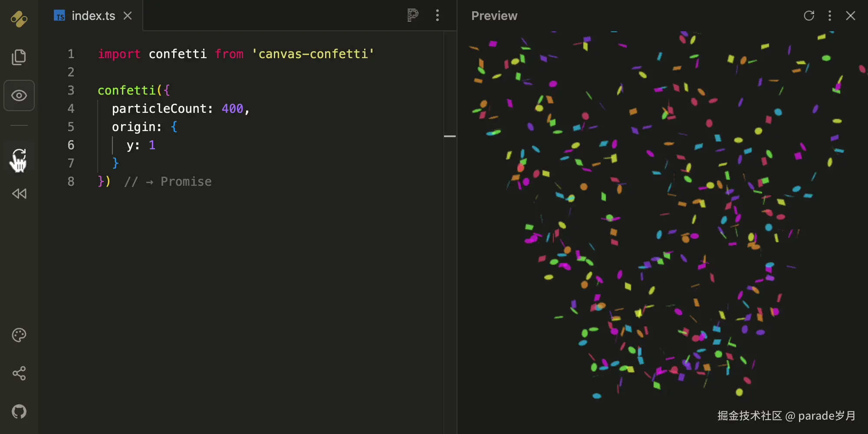Select the hand interaction tool
This screenshot has width=868, height=434.
click(19, 159)
